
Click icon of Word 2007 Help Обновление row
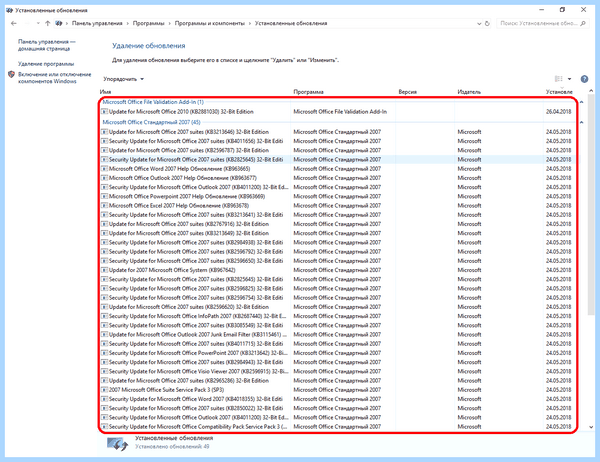click(104, 169)
